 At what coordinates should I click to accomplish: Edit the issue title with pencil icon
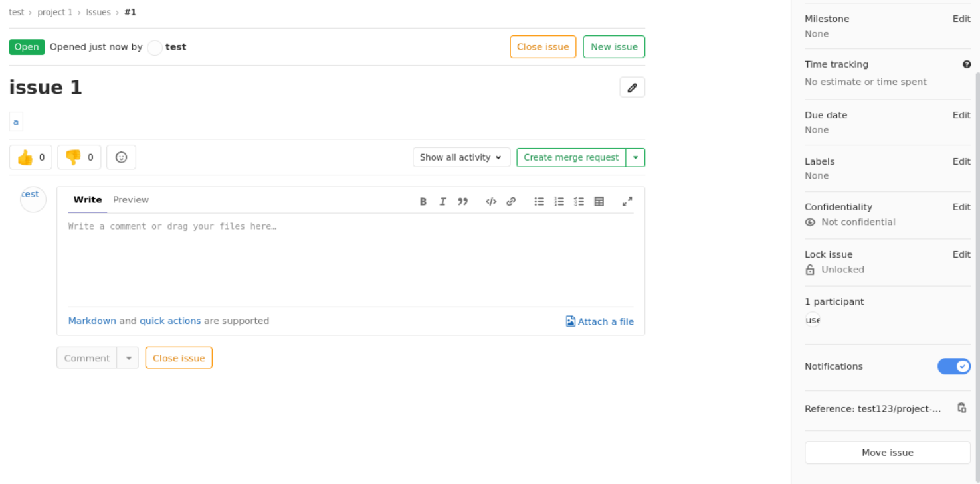tap(632, 87)
